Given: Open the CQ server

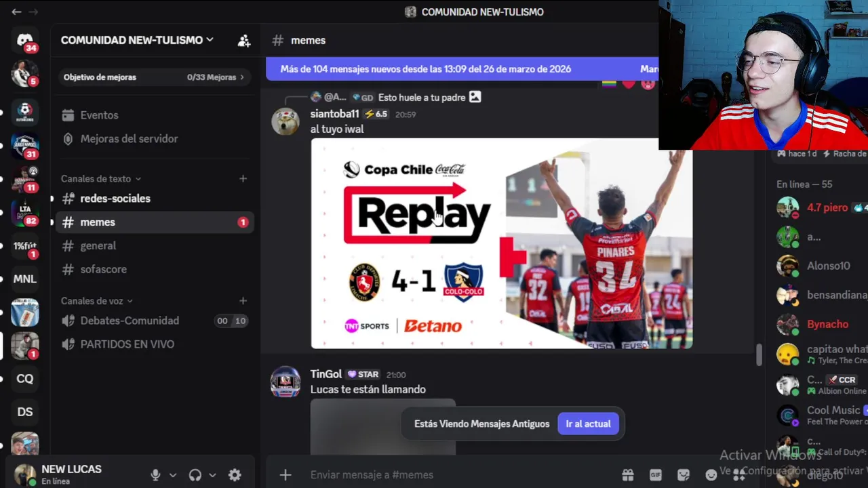Looking at the screenshot, I should coord(25,379).
